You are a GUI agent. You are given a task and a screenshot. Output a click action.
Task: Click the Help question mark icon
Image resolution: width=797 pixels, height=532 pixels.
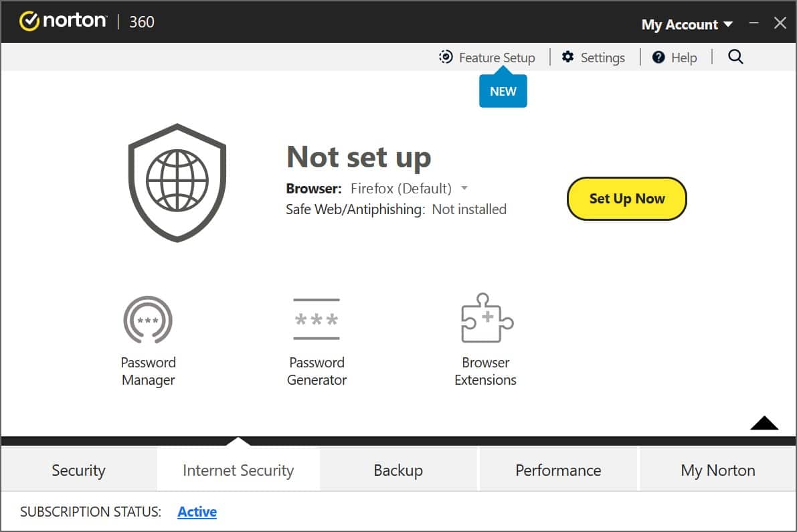658,58
